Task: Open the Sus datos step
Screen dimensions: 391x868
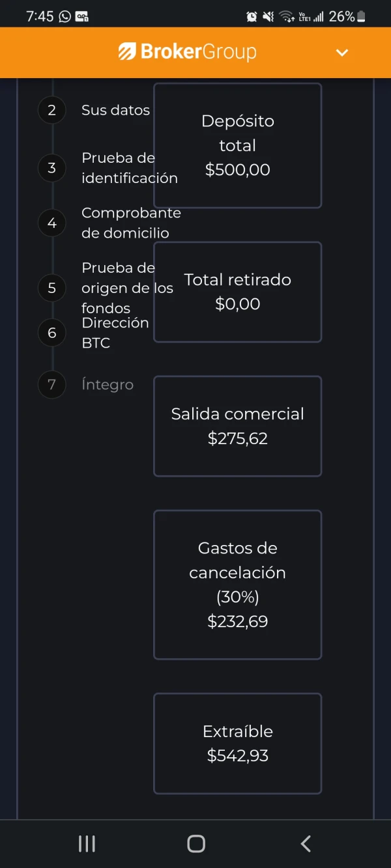Action: coord(115,110)
